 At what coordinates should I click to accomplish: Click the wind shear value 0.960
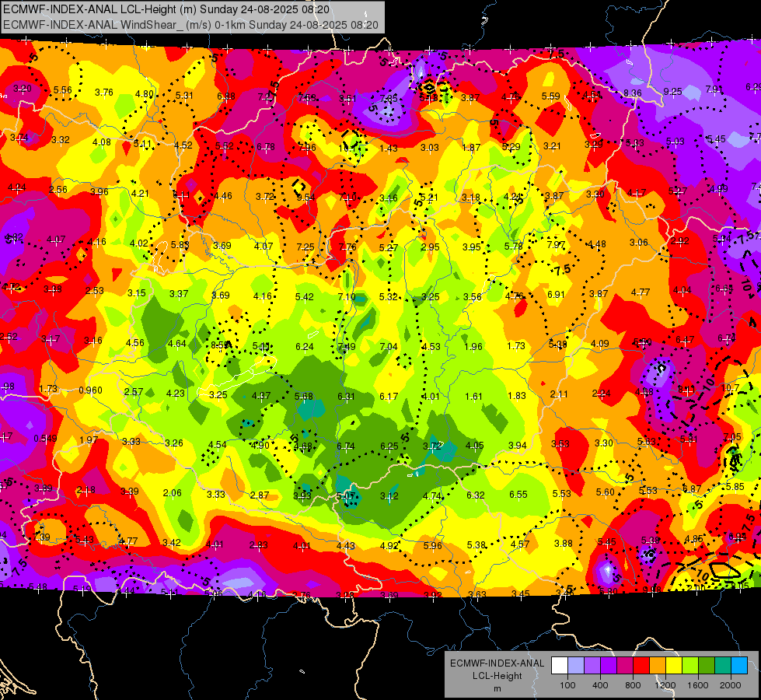(90, 390)
